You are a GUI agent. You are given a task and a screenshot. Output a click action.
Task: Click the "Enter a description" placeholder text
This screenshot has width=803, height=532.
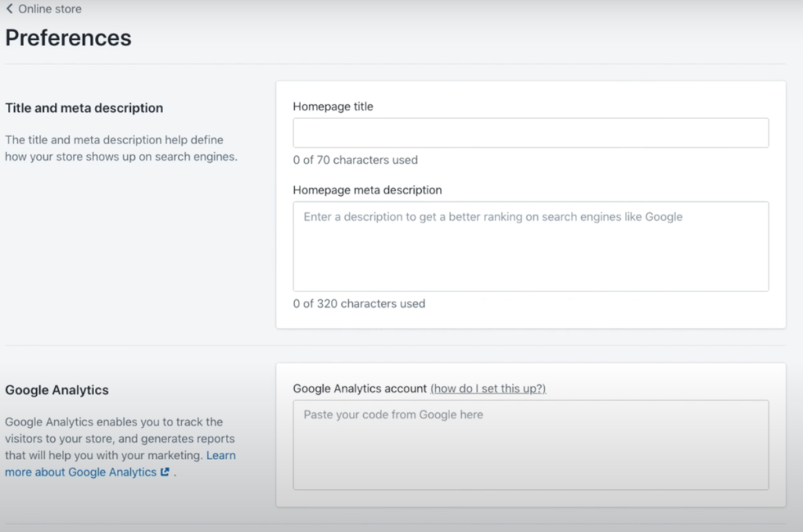(x=492, y=217)
